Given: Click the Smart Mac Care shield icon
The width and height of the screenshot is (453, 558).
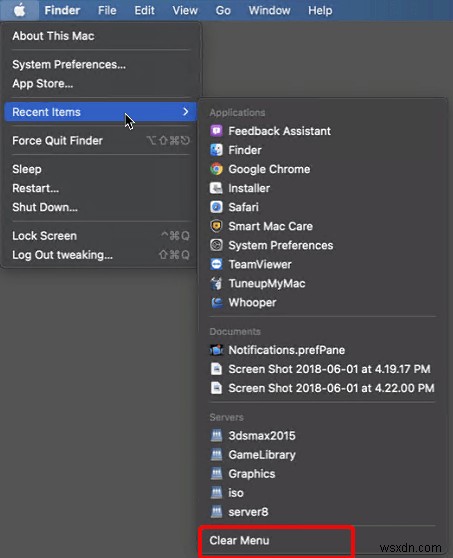Looking at the screenshot, I should (216, 226).
